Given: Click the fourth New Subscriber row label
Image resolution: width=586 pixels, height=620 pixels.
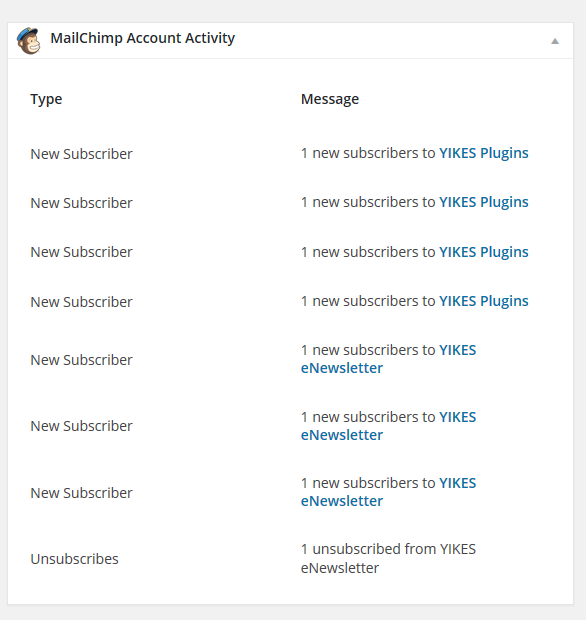Looking at the screenshot, I should pos(81,302).
